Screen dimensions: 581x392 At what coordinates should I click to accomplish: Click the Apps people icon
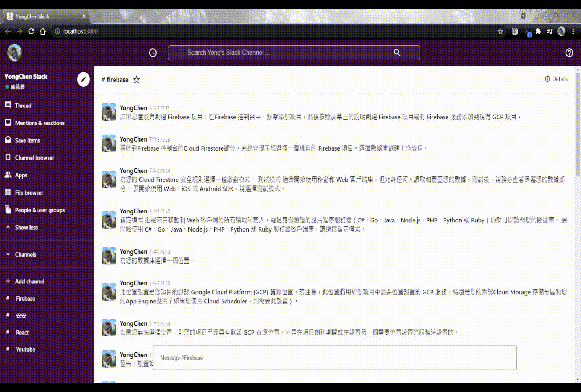tap(8, 175)
